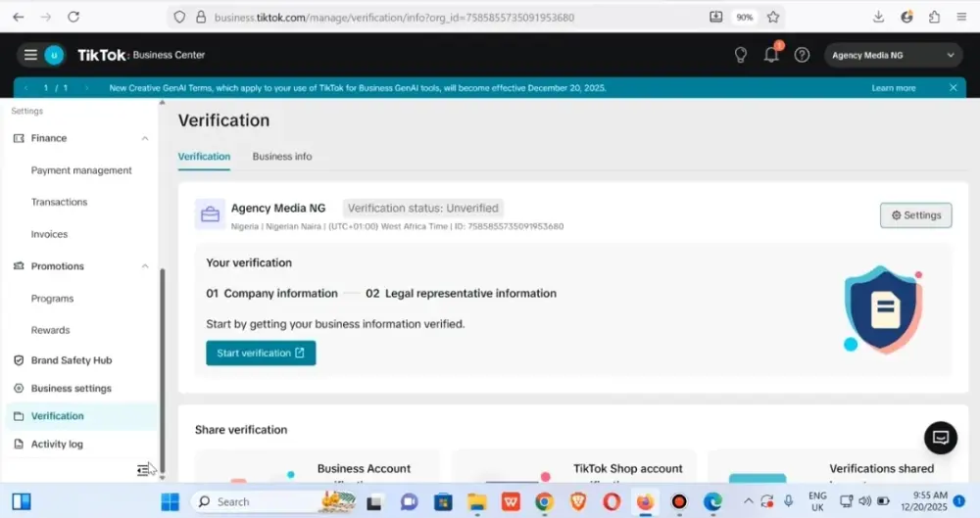Viewport: 980px width, 518px height.
Task: Click the Promotions icon in sidebar
Action: [19, 266]
